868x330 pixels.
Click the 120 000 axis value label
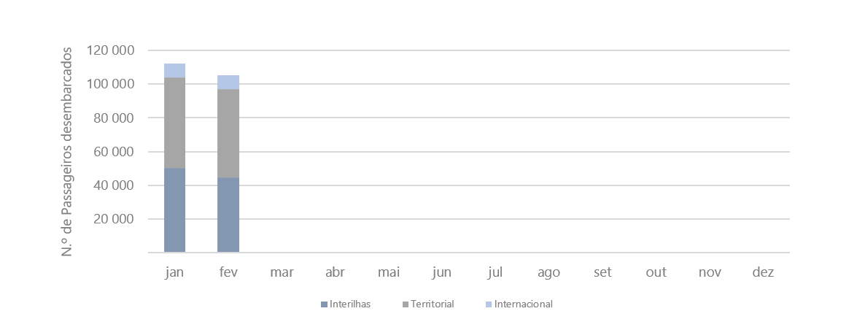click(x=110, y=51)
